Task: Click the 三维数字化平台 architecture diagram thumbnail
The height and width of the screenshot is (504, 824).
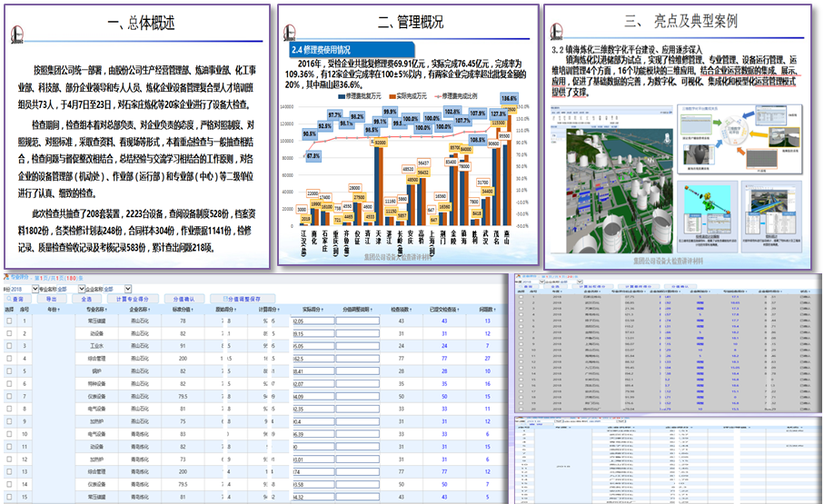Action: tap(740, 138)
